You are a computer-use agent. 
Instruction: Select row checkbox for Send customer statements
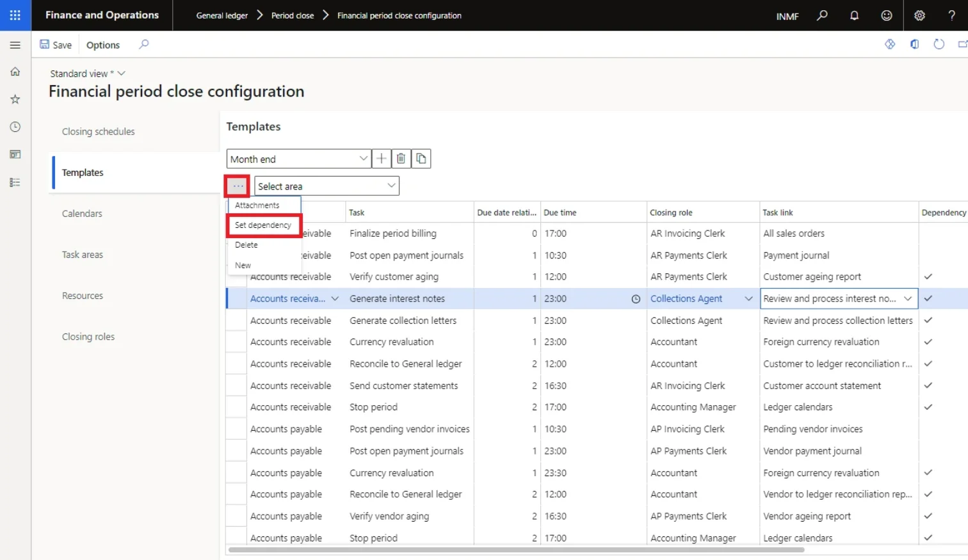tap(237, 385)
